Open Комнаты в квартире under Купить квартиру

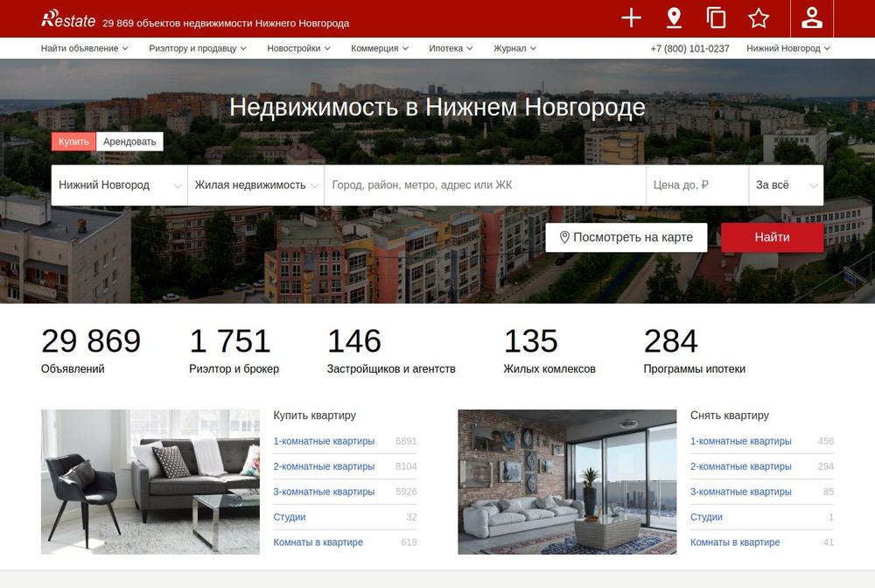(x=318, y=542)
